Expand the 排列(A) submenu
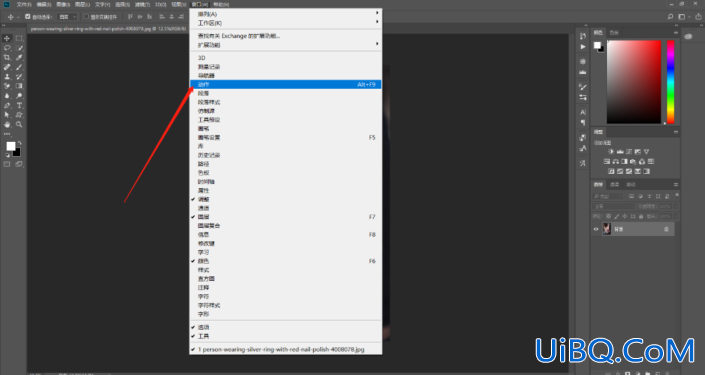This screenshot has width=705, height=375. click(286, 14)
